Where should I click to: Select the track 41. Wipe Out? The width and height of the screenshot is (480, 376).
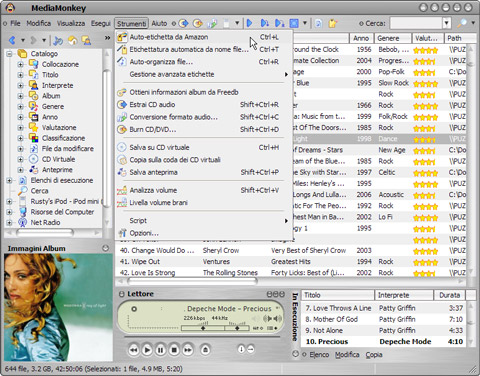(x=290, y=262)
